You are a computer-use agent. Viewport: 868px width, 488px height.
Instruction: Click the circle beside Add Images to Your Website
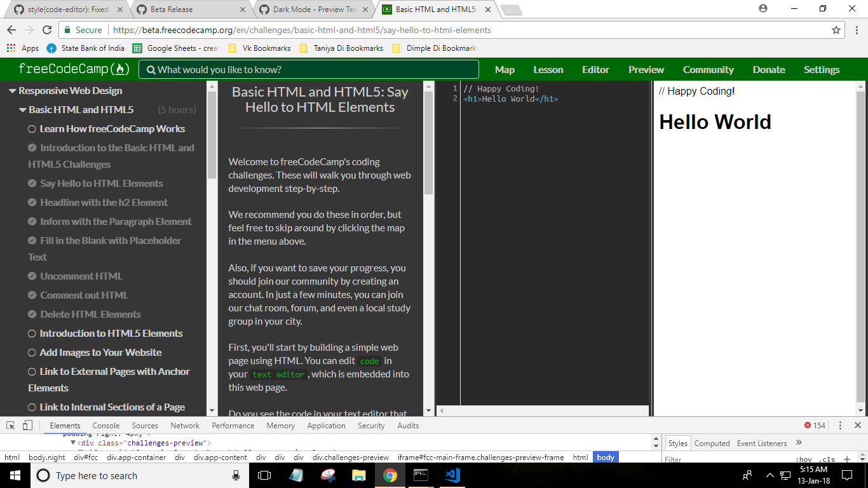tap(31, 352)
